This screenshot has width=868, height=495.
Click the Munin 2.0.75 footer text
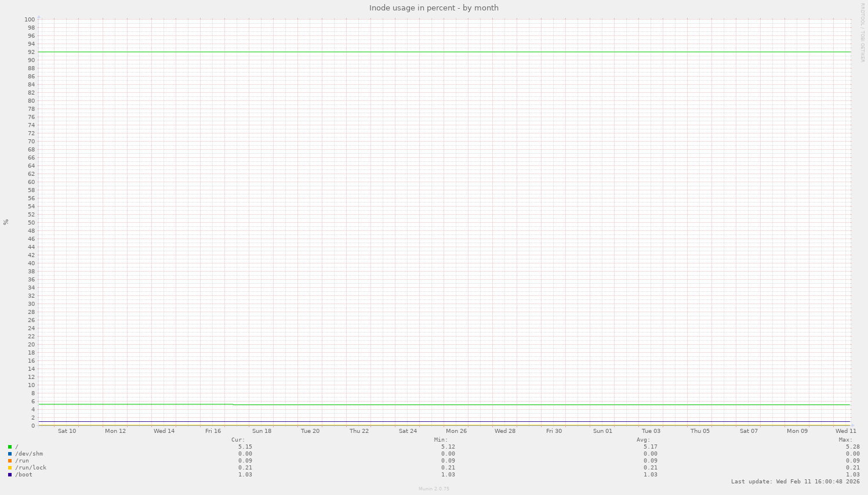[433, 489]
